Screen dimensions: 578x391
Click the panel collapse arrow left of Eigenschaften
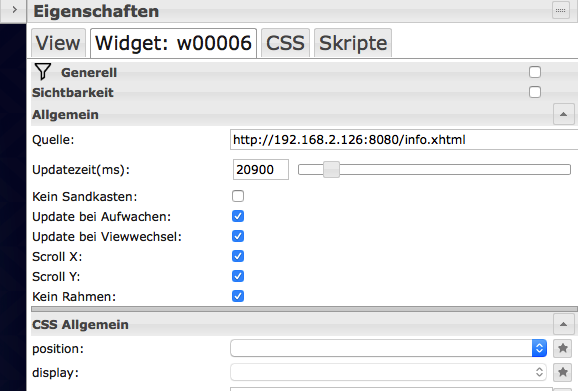click(14, 10)
